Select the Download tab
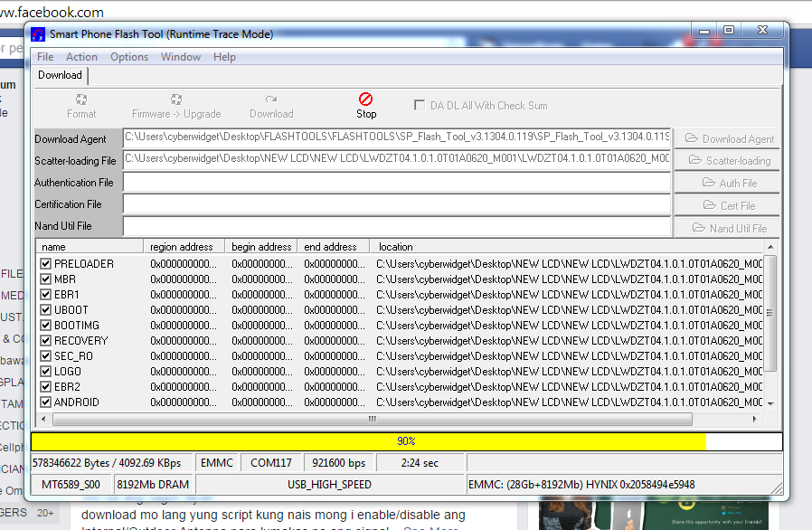 click(60, 75)
